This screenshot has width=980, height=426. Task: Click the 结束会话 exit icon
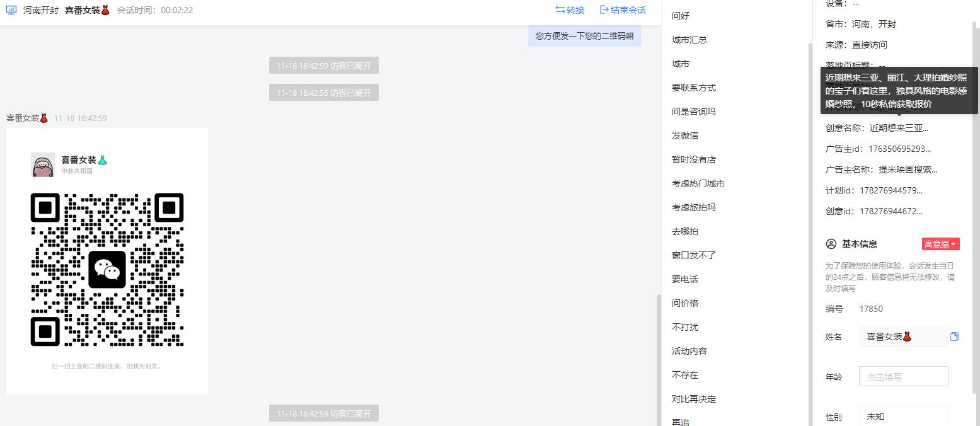point(604,10)
